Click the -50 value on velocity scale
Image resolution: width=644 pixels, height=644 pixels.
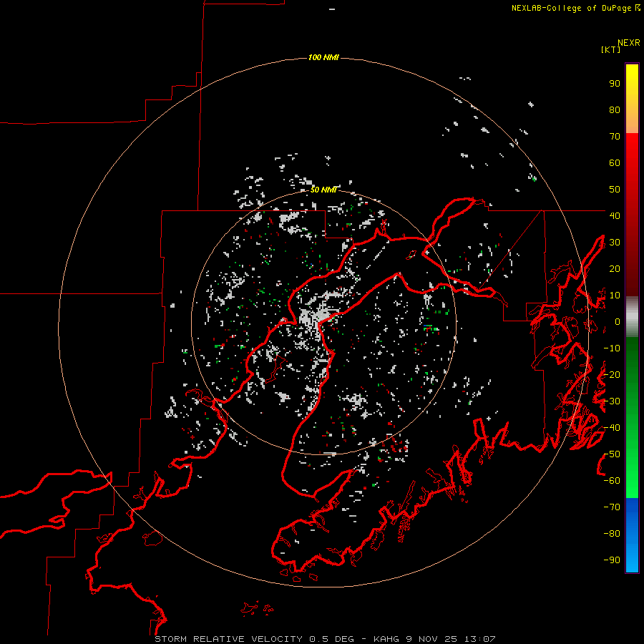pyautogui.click(x=612, y=454)
